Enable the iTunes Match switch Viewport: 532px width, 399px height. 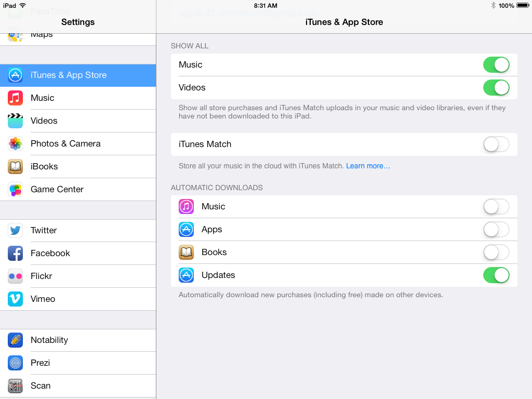(496, 144)
